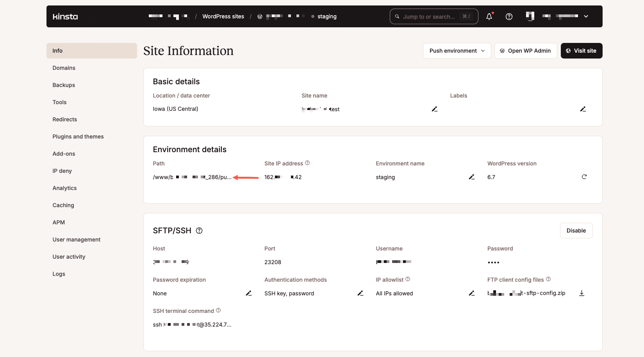Edit the environment name pencil icon
644x357 pixels.
[x=471, y=177]
